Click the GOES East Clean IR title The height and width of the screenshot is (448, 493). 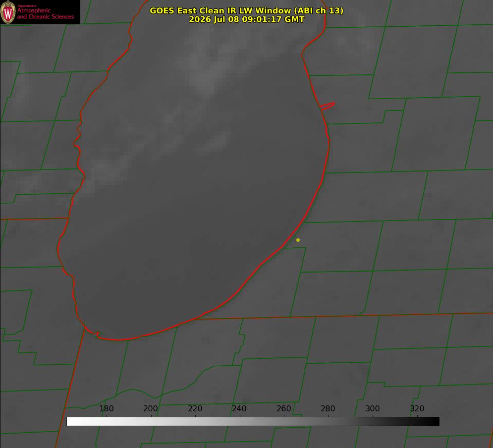pos(247,10)
